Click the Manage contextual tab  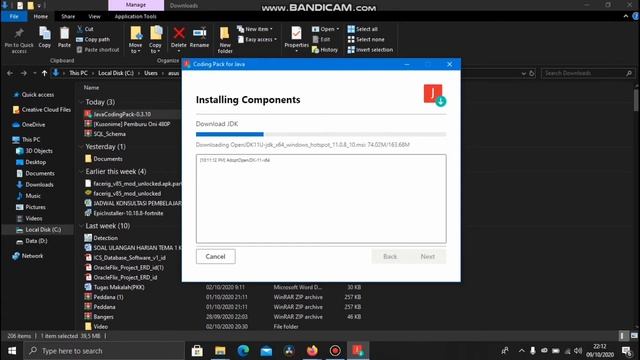point(136,5)
